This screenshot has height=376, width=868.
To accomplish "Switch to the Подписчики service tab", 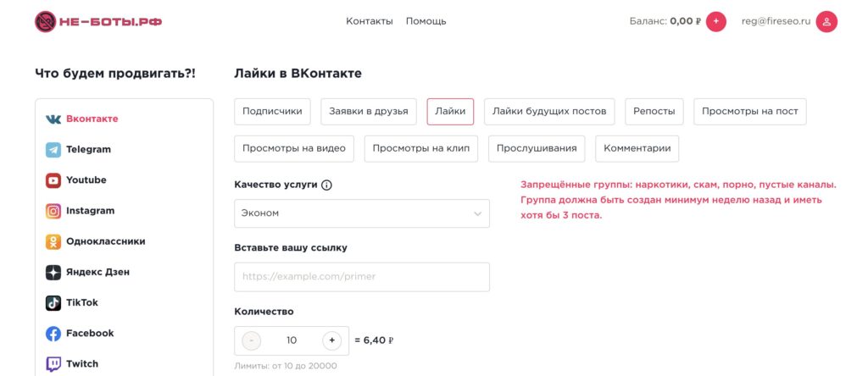I will pos(273,111).
